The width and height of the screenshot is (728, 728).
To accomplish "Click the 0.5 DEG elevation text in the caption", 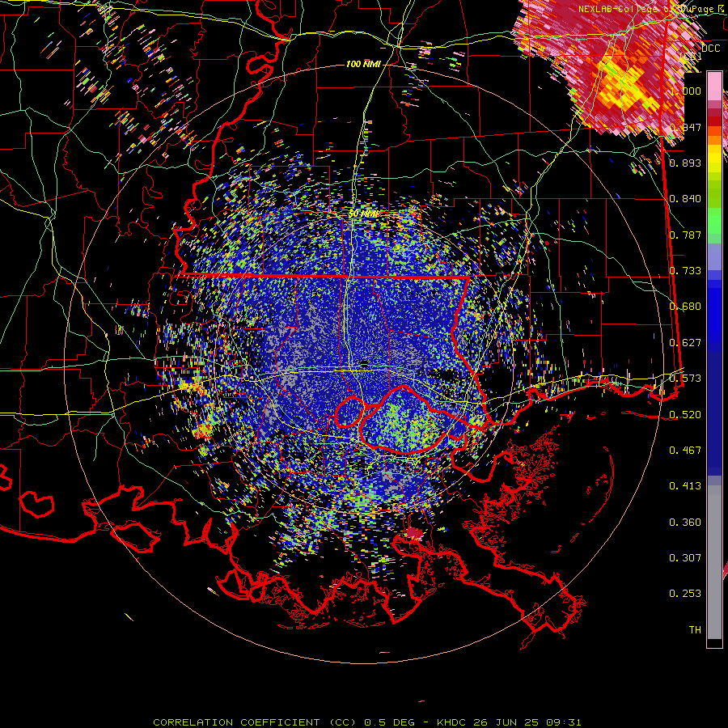I will (391, 722).
